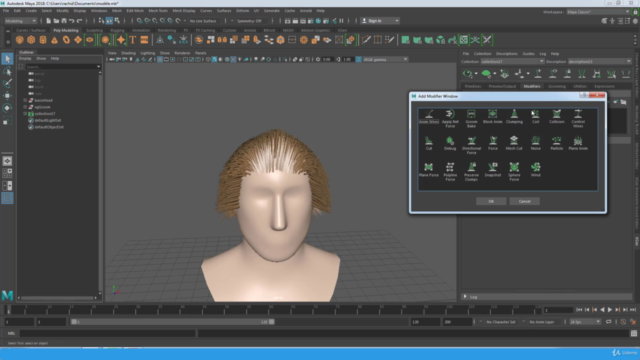Choose the Sphere Force modifier

pyautogui.click(x=514, y=172)
